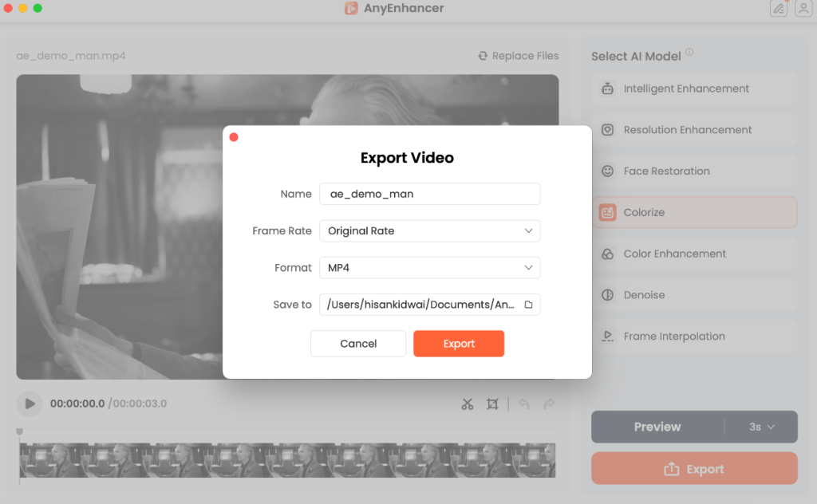Screen dimensions: 817x504
Task: Click the undo arrow near the timeline
Action: [523, 404]
